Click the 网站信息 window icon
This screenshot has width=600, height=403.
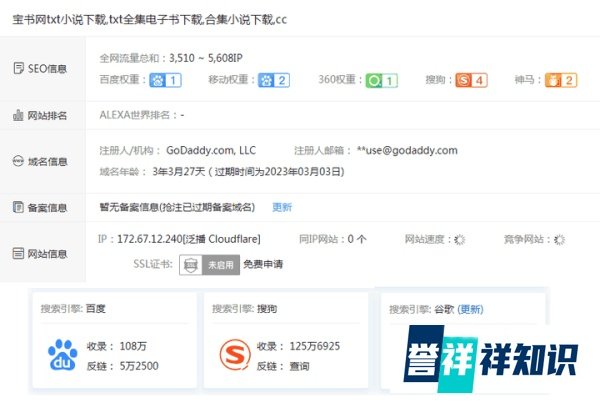tap(18, 253)
